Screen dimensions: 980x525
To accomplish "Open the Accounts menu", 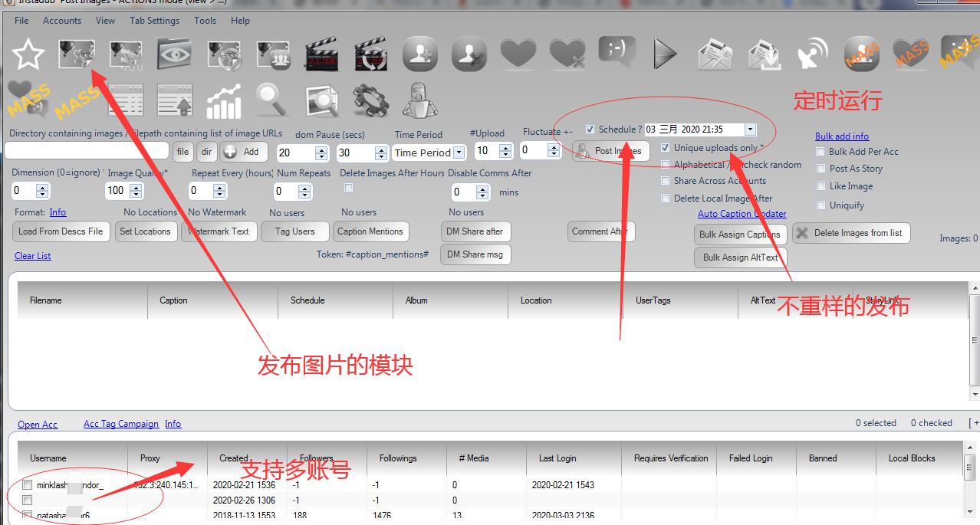I will coord(62,21).
